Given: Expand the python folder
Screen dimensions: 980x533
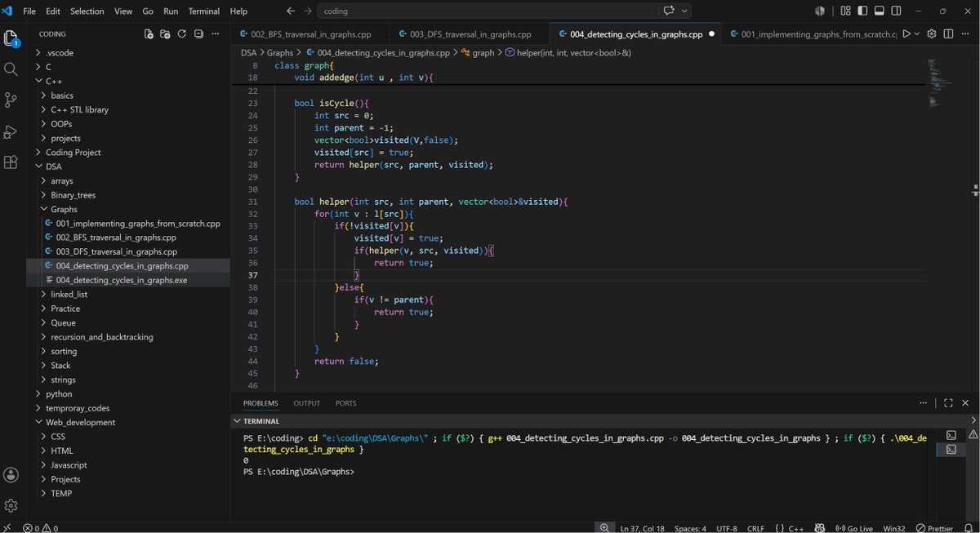Looking at the screenshot, I should [x=38, y=393].
